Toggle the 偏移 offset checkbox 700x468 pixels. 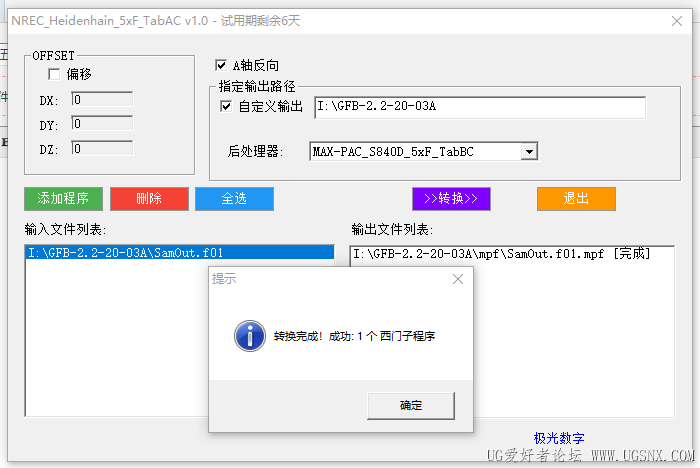pos(54,74)
